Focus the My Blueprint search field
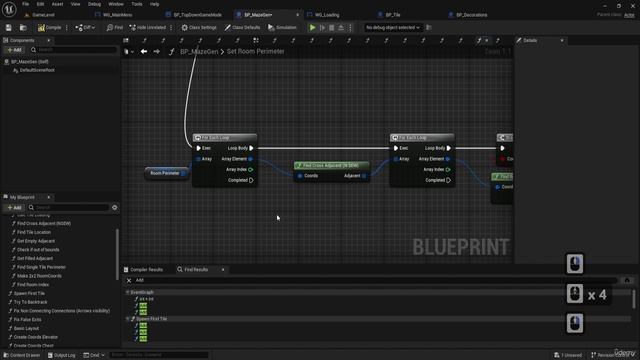The height and width of the screenshot is (360, 640). tap(69, 207)
